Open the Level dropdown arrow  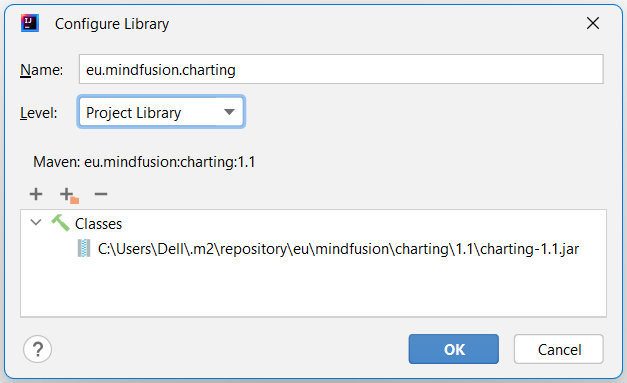pyautogui.click(x=229, y=112)
